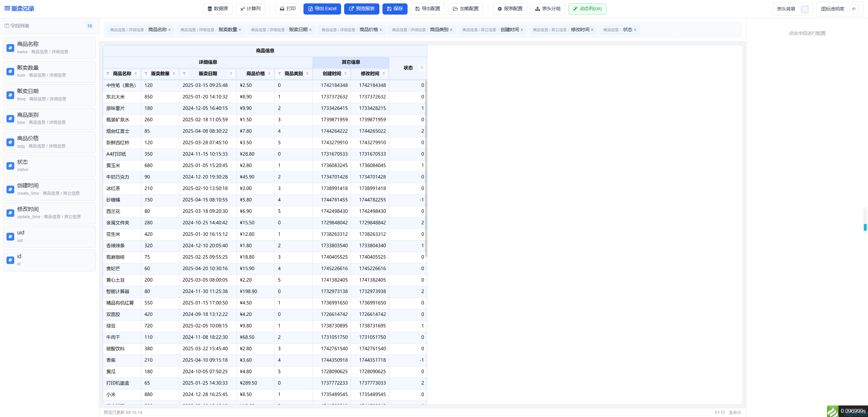The height and width of the screenshot is (417, 868).
Task: Sort by 状态 column arrows
Action: 422,68
